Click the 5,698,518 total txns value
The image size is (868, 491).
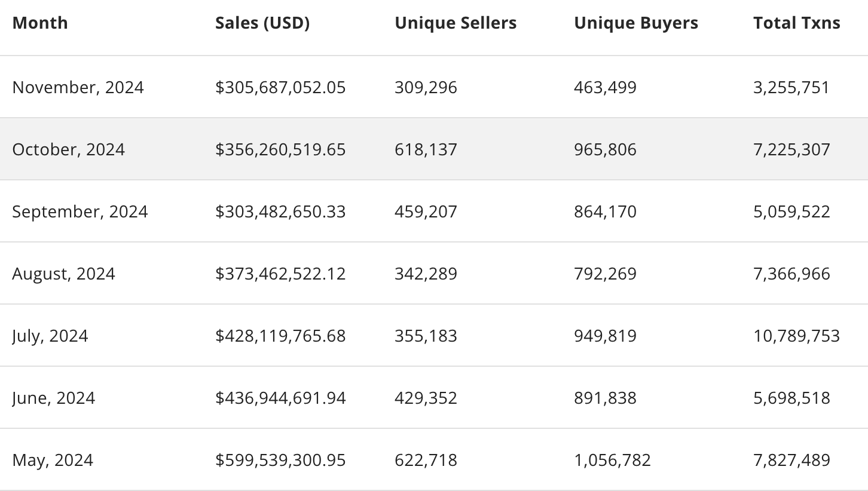[791, 398]
